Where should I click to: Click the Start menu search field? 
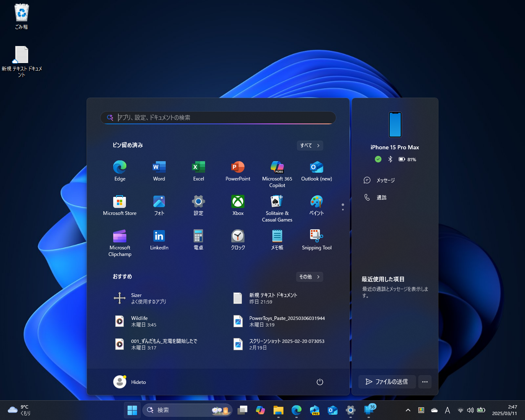tap(218, 118)
